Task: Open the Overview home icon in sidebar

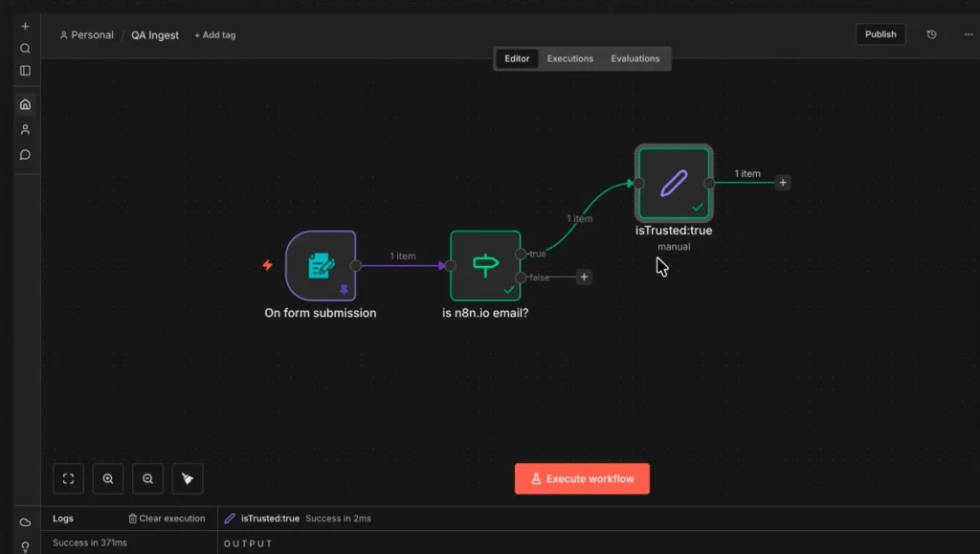Action: pyautogui.click(x=26, y=104)
